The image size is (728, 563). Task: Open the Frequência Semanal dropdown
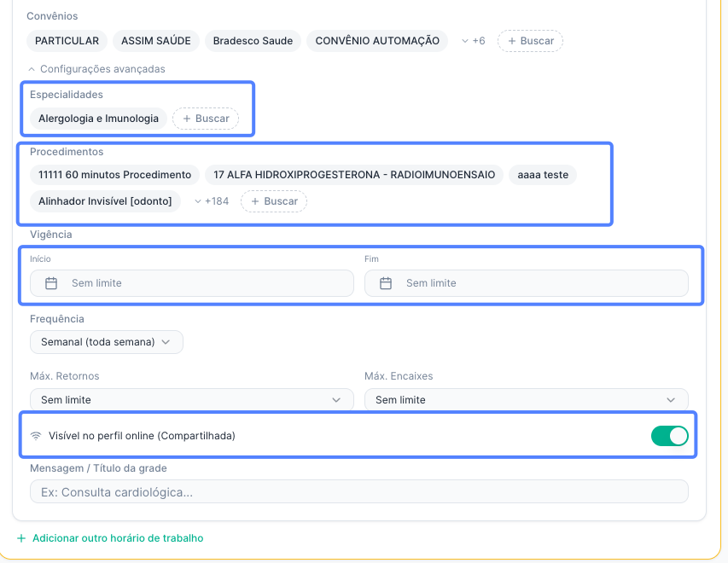point(107,342)
